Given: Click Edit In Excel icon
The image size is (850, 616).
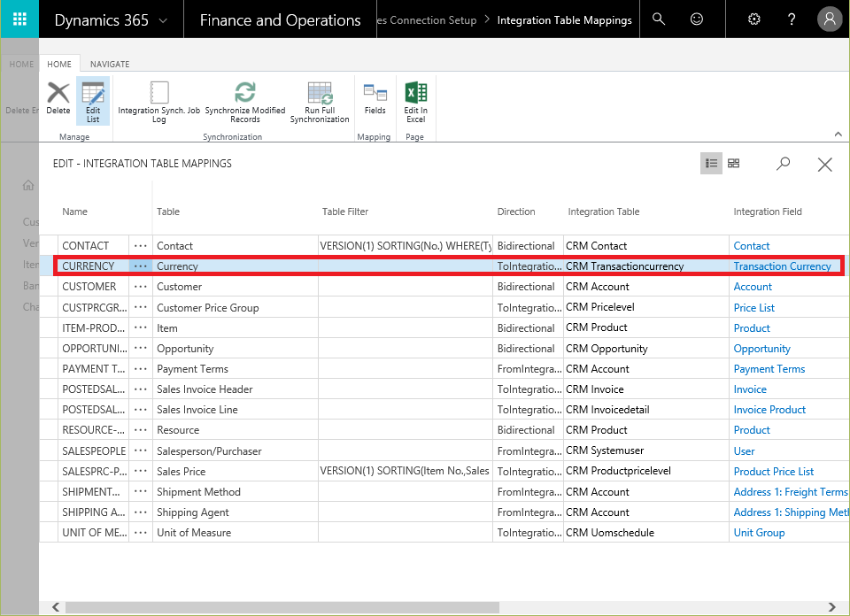Looking at the screenshot, I should (416, 102).
